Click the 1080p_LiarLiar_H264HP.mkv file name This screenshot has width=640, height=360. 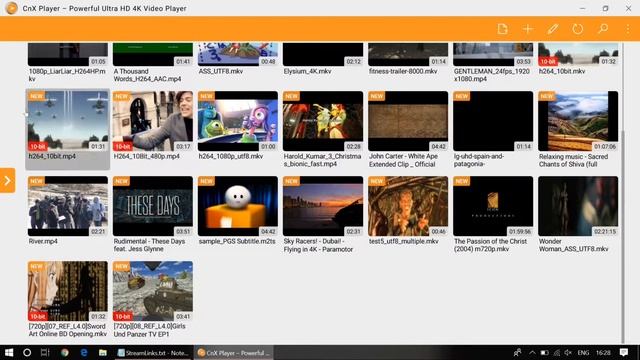pyautogui.click(x=67, y=75)
